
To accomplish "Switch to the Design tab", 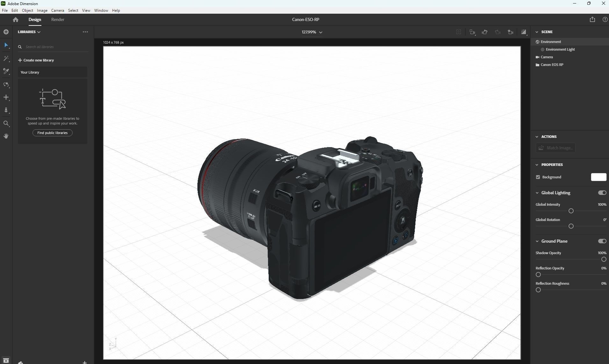I will tap(35, 19).
